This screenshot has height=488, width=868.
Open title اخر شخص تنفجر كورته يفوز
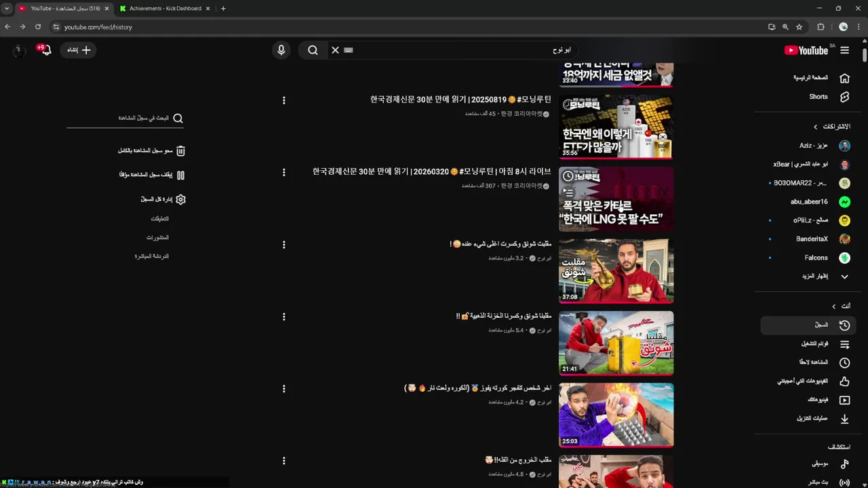[x=478, y=388]
